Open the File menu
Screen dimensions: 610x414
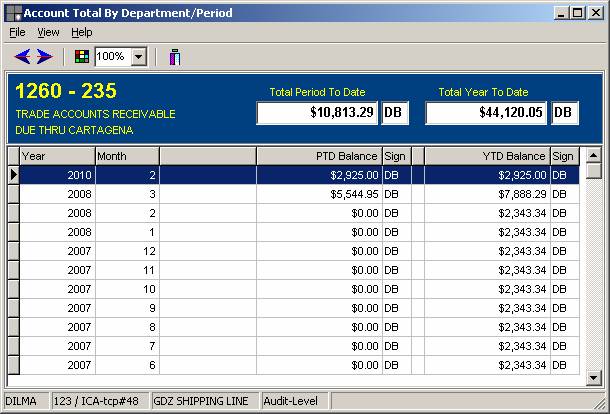17,32
